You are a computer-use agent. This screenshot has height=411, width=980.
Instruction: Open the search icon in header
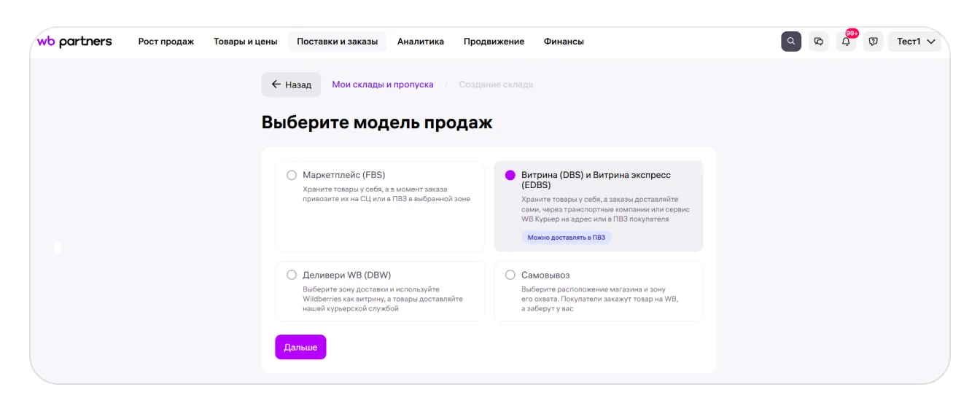(791, 42)
